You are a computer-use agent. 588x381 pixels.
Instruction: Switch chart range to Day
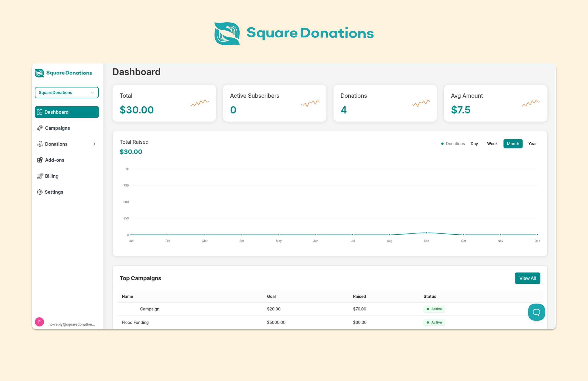[x=474, y=144]
